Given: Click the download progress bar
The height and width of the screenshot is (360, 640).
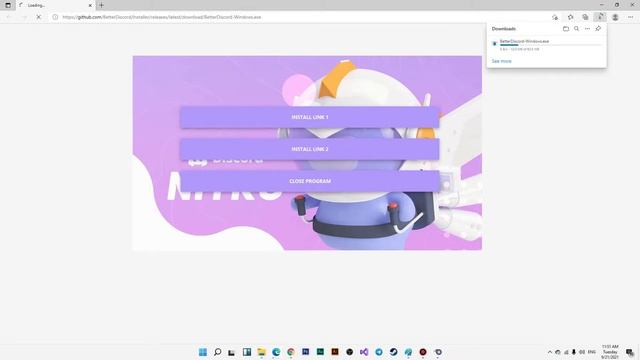Looking at the screenshot, I should (551, 45).
